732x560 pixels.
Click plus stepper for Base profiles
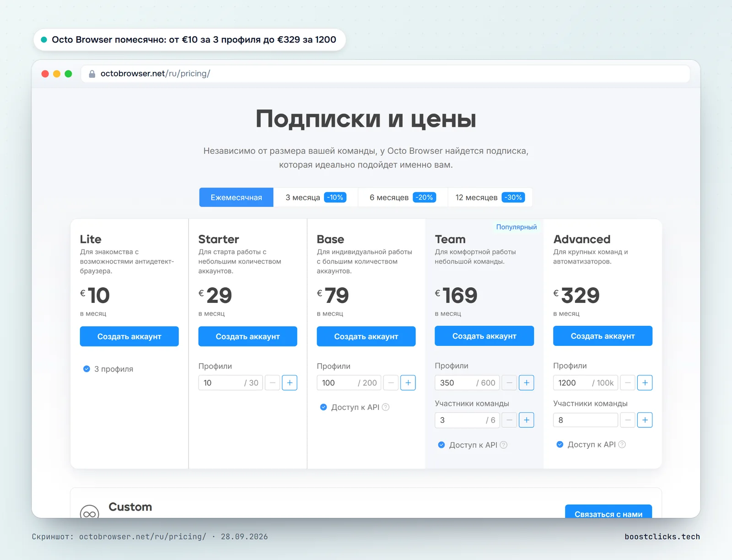click(408, 382)
